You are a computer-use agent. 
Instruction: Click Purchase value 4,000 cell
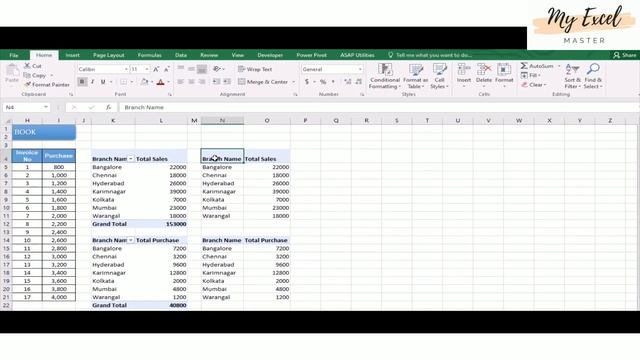pos(59,297)
